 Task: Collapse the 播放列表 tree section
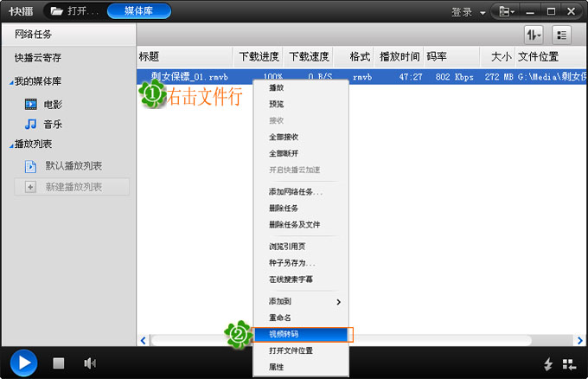point(11,145)
